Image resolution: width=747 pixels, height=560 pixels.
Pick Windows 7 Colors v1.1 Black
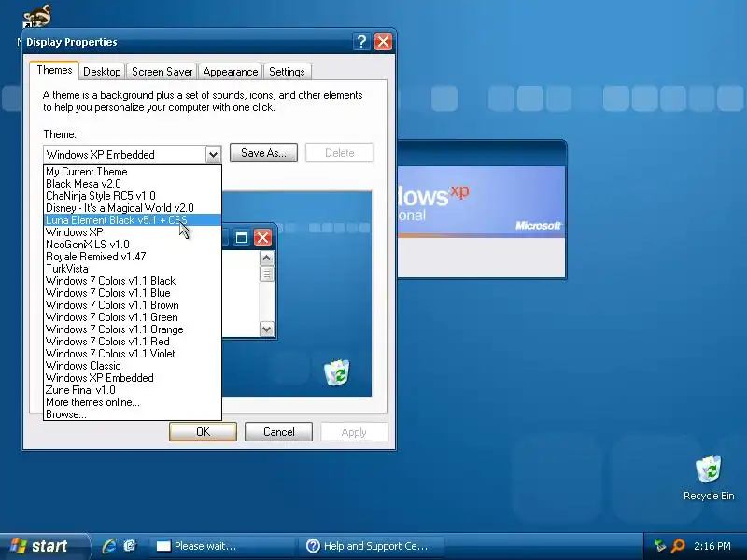[x=133, y=281]
